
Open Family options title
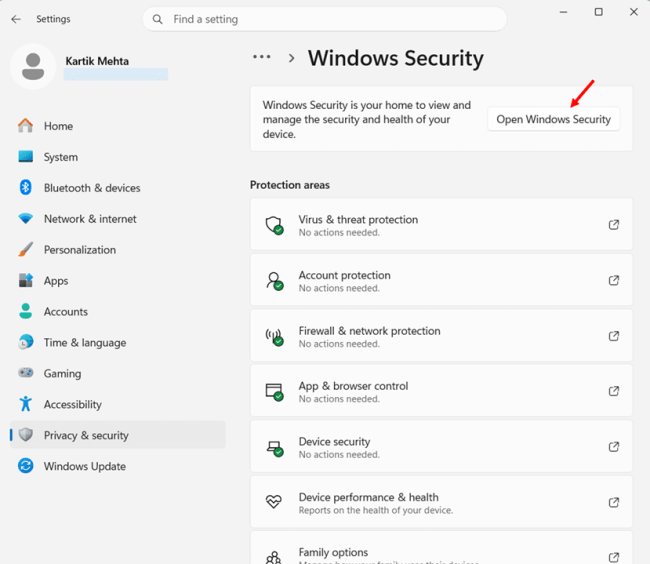click(333, 552)
